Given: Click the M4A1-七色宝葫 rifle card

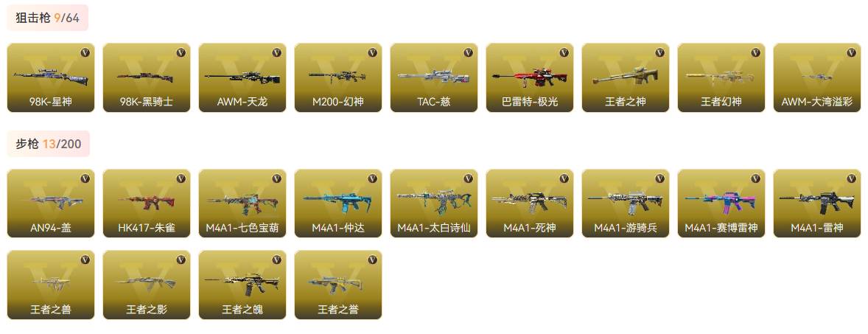Looking at the screenshot, I should tap(242, 203).
